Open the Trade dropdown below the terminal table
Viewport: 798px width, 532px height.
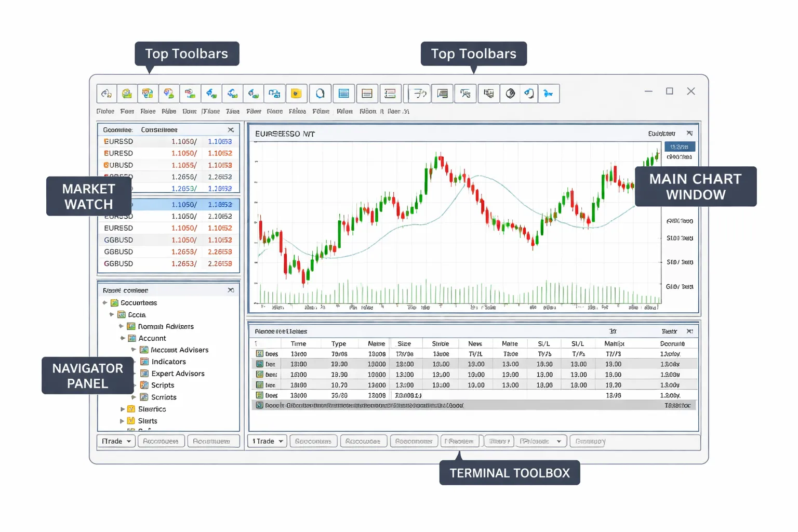[x=268, y=441]
